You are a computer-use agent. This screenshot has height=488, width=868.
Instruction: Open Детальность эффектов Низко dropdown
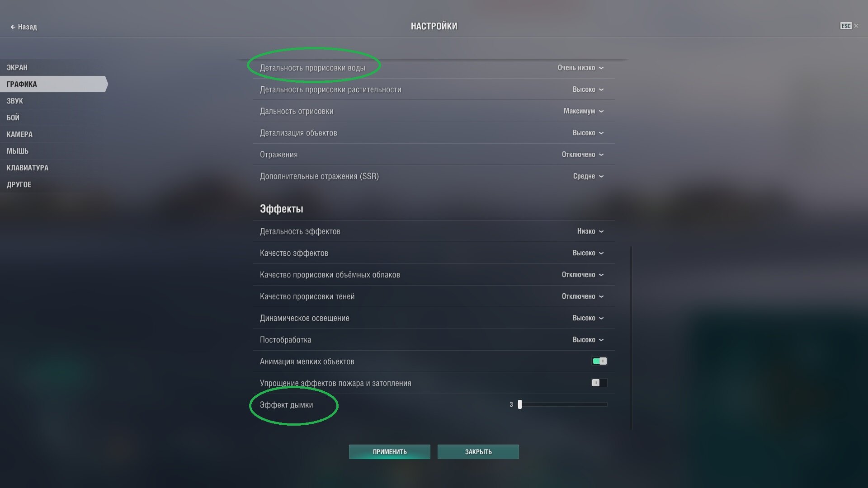coord(590,231)
